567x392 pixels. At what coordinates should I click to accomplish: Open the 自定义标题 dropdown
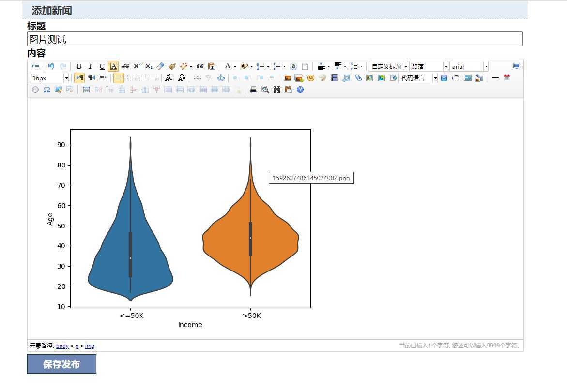point(388,66)
